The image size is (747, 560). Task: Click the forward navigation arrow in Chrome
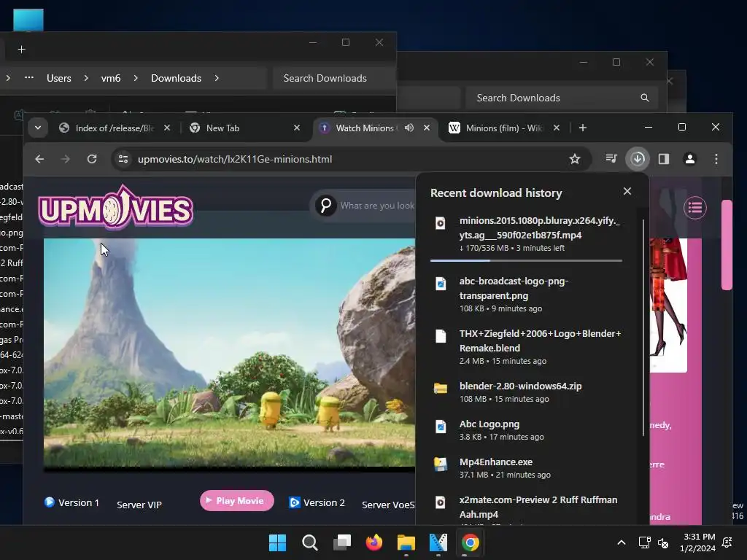pos(65,159)
